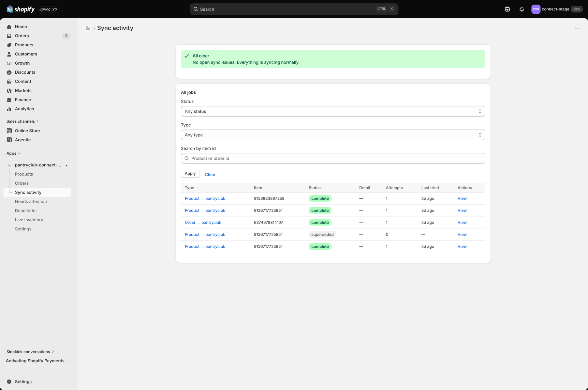Click the Last tried column header
Viewport: 588px width, 390px height.
click(x=430, y=188)
